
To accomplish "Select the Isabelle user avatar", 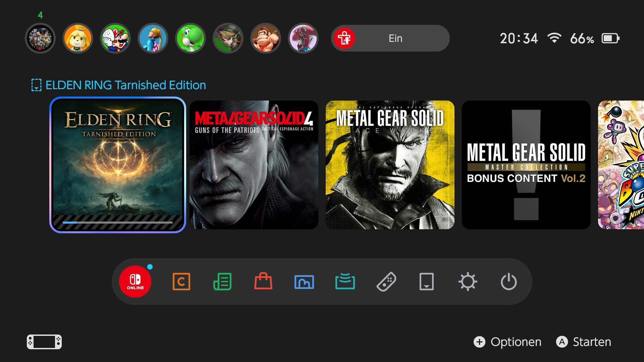I will coord(78,38).
